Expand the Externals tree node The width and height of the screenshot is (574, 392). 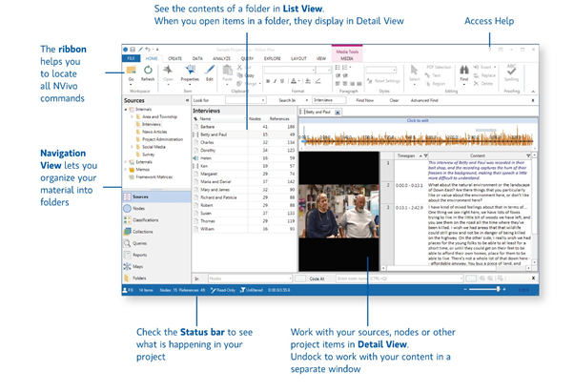pos(126,162)
